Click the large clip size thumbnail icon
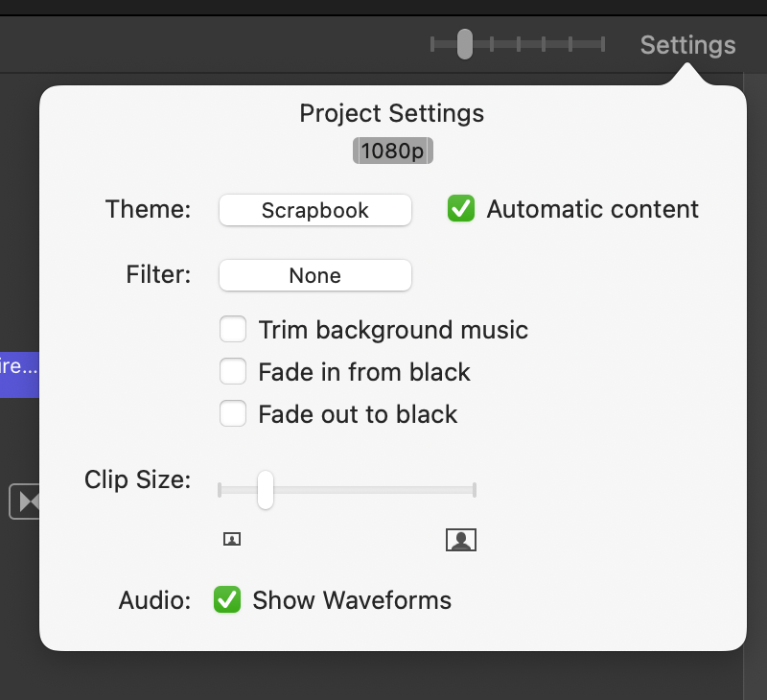 461,540
